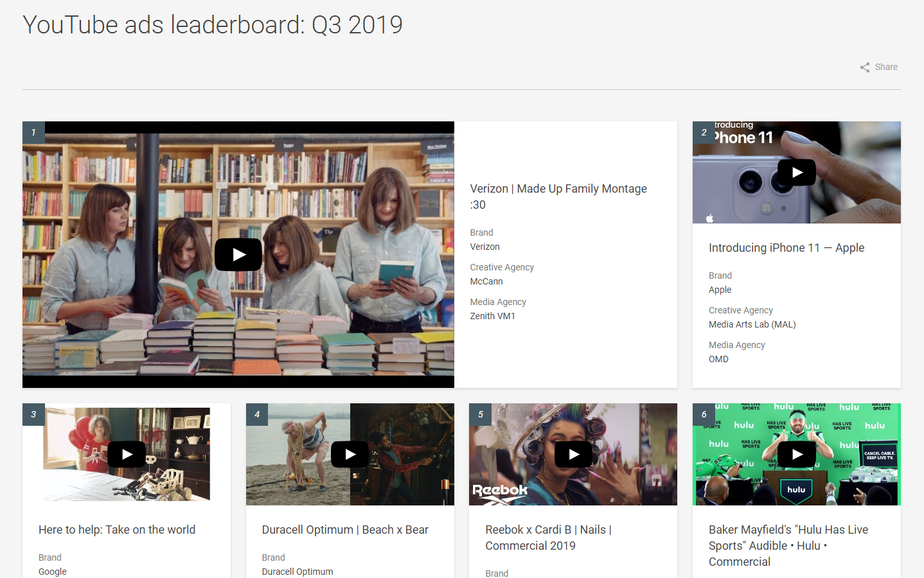Image resolution: width=924 pixels, height=578 pixels.
Task: Open the Verizon | Made Up Family Montage title
Action: coord(558,197)
